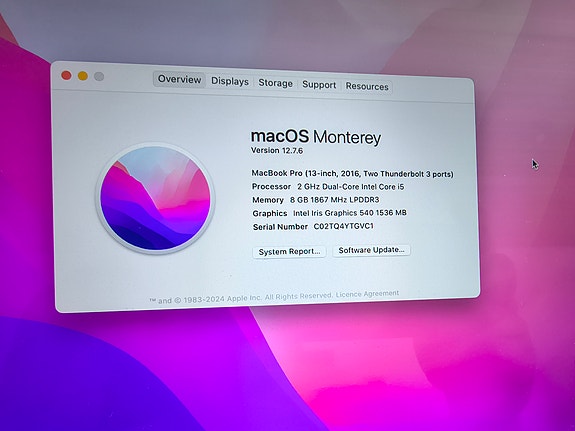Open System Report
The width and height of the screenshot is (575, 431).
(289, 252)
